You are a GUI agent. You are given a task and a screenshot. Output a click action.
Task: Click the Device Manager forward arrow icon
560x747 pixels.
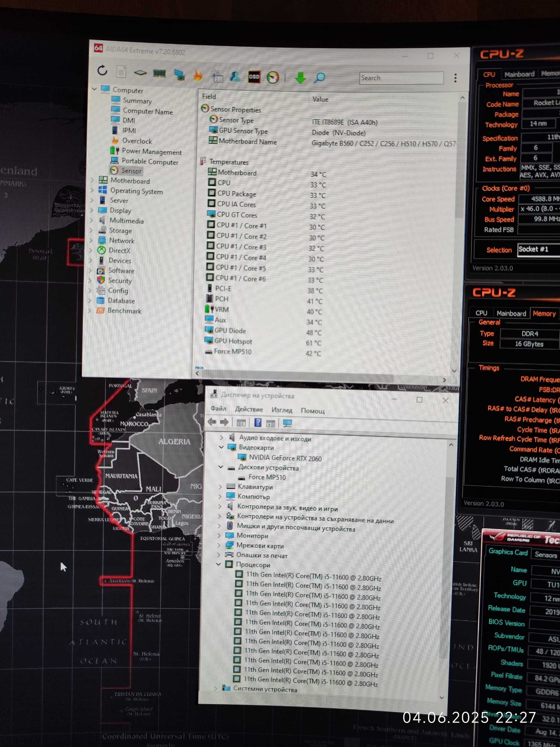[x=224, y=422]
